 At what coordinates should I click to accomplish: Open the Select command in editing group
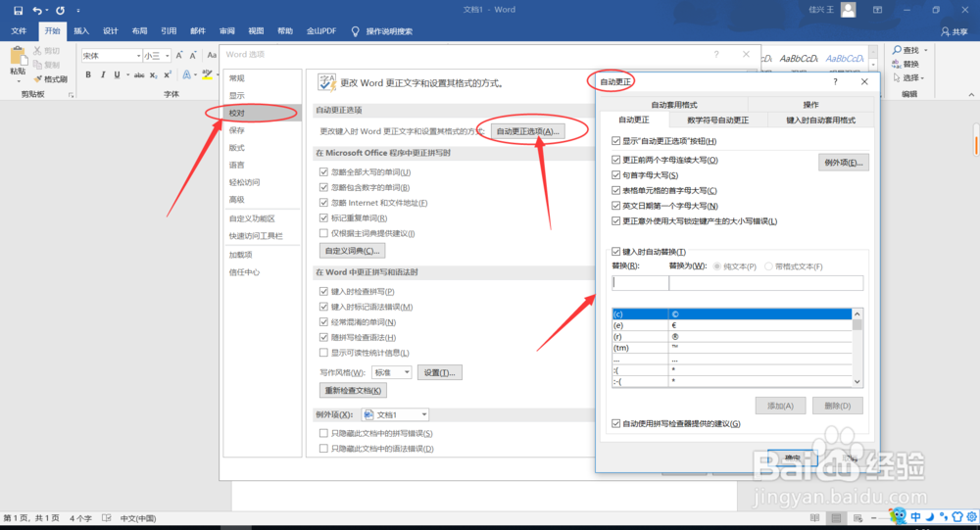point(907,77)
